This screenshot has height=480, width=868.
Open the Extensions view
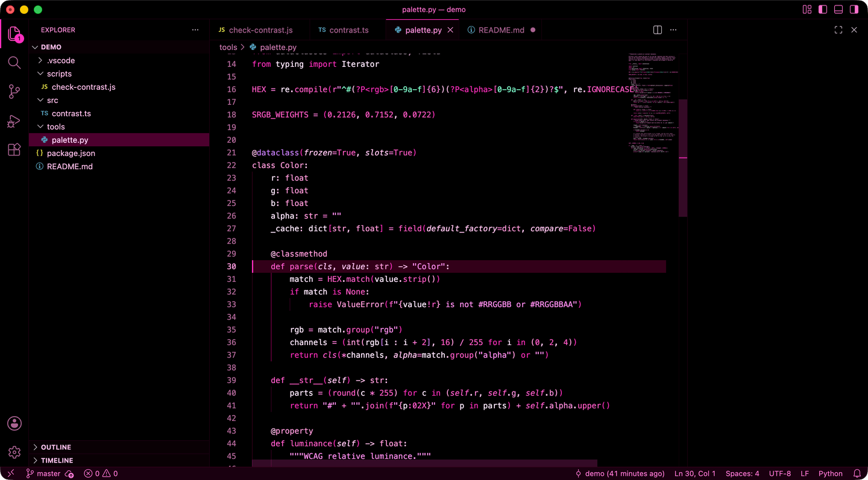point(14,150)
